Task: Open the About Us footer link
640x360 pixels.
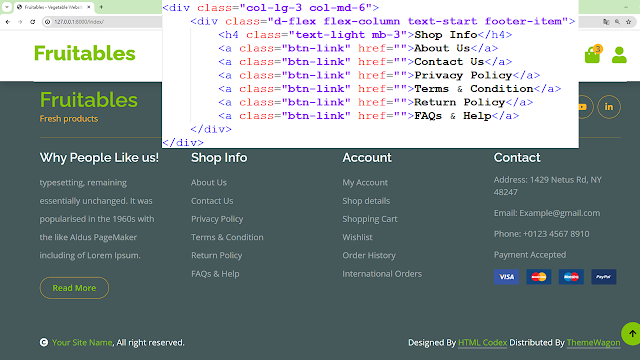Action: pyautogui.click(x=209, y=182)
